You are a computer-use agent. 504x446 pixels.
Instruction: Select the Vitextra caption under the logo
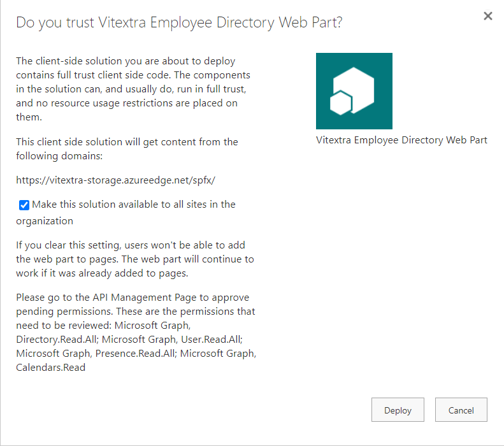pyautogui.click(x=401, y=140)
